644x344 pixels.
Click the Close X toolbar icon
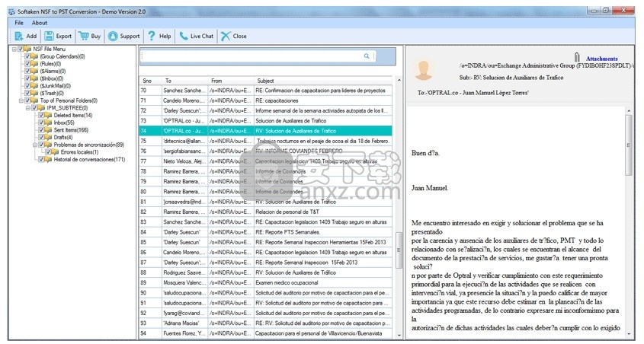click(x=226, y=36)
